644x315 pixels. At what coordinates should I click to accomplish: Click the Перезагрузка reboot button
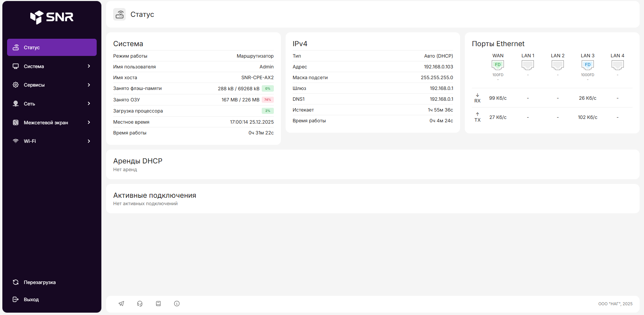(x=39, y=282)
